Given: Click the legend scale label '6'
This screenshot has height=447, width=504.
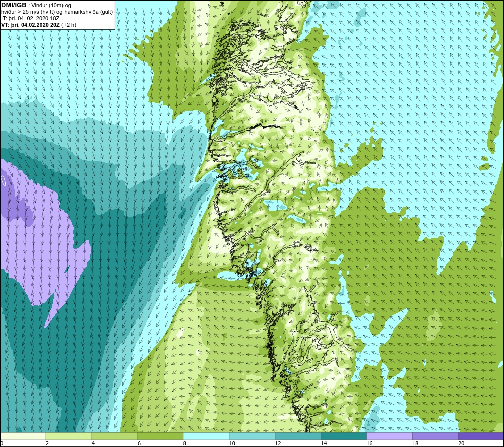Looking at the screenshot, I should (139, 443).
